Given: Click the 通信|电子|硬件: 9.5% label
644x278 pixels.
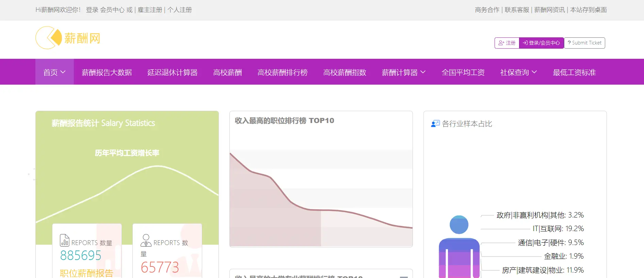Looking at the screenshot, I should click(x=551, y=243).
